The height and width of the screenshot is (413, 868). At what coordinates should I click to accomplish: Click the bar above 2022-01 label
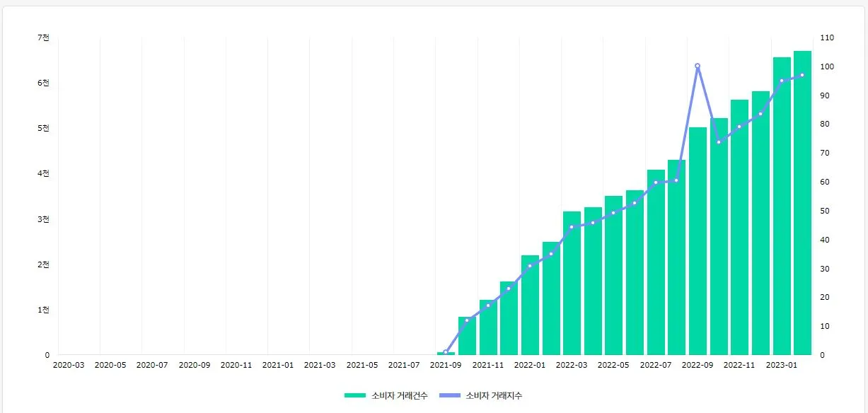click(x=530, y=305)
